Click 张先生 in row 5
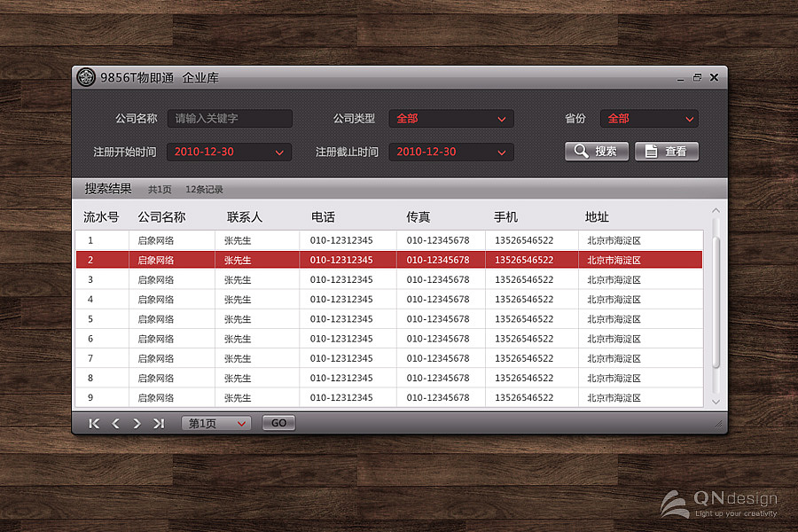The height and width of the screenshot is (532, 798). (x=238, y=319)
